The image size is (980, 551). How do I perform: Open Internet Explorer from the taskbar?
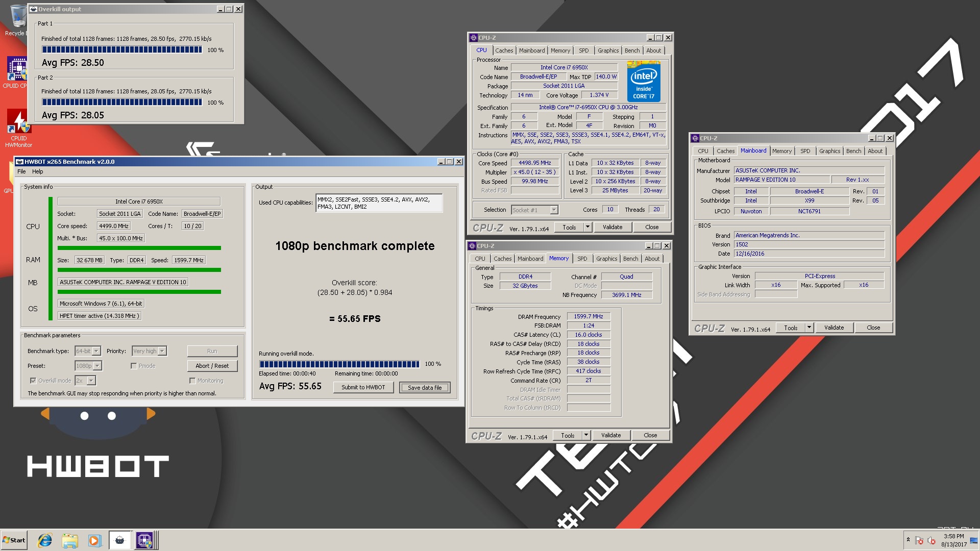coord(45,540)
